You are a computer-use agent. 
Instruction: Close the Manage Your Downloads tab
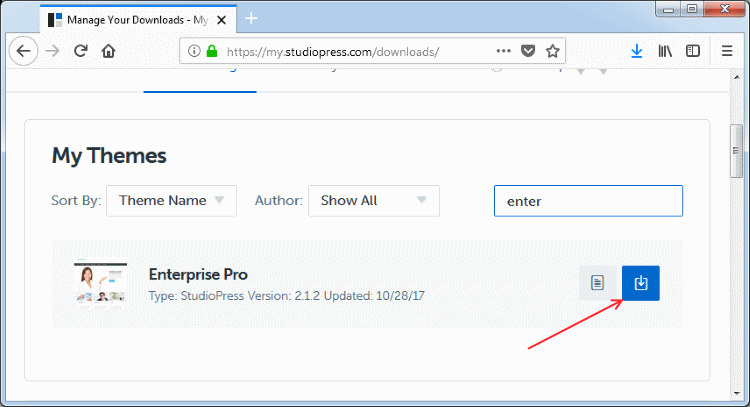tap(221, 20)
